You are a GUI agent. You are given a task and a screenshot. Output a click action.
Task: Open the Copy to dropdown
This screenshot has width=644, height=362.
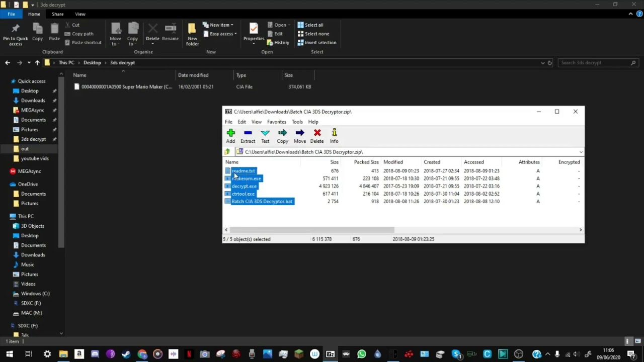tap(132, 34)
